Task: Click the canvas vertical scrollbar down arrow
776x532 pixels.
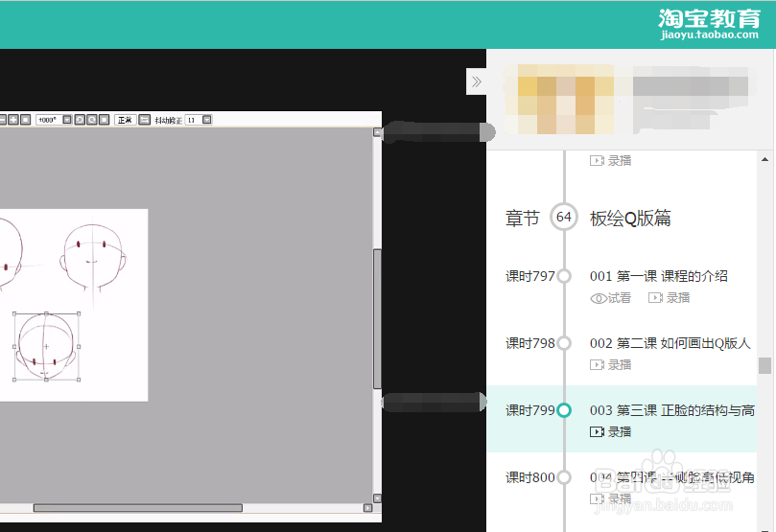Action: (377, 498)
